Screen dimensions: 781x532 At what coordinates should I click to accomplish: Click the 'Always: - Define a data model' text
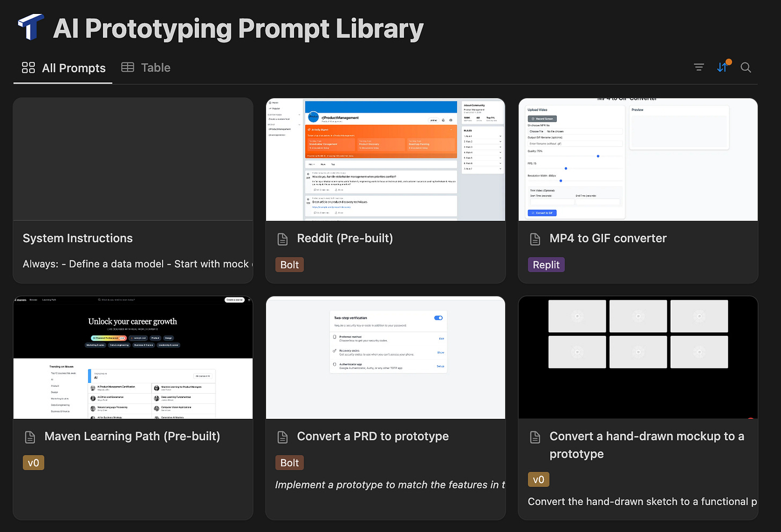pos(137,264)
